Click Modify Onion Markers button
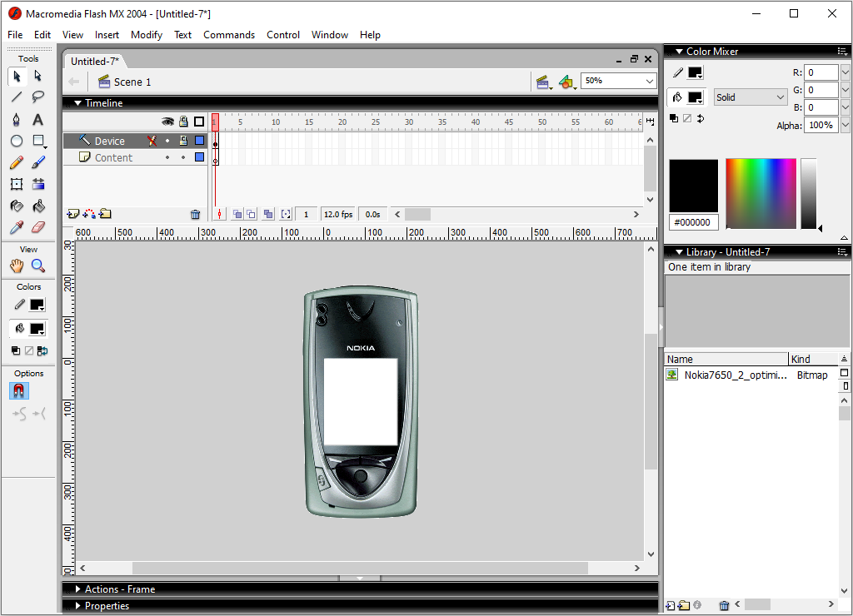The width and height of the screenshot is (853, 616). 287,214
